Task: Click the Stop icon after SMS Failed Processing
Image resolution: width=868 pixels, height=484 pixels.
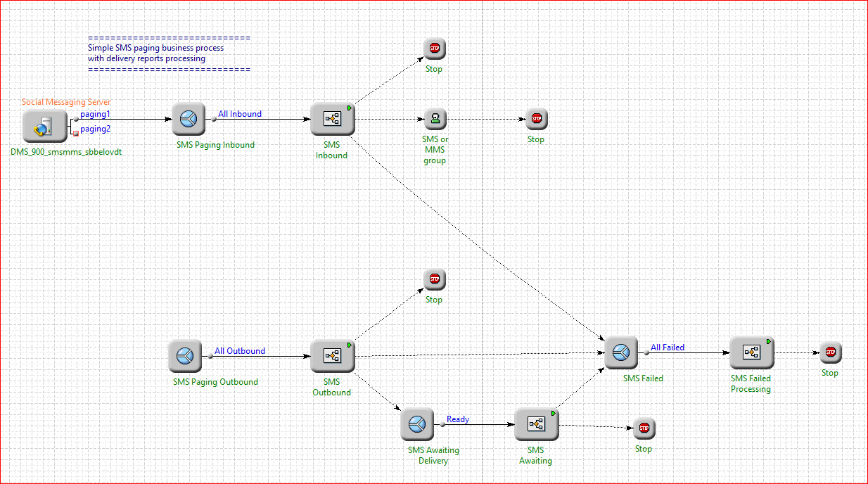Action: pyautogui.click(x=831, y=352)
